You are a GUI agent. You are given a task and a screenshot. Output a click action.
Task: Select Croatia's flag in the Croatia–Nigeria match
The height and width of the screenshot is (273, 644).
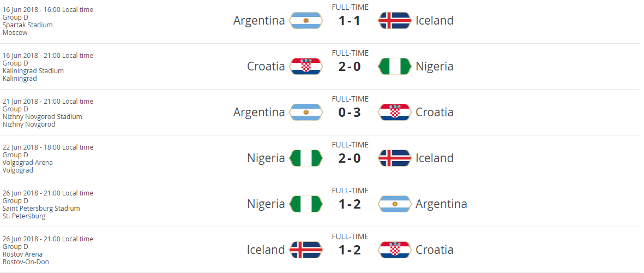pyautogui.click(x=306, y=67)
